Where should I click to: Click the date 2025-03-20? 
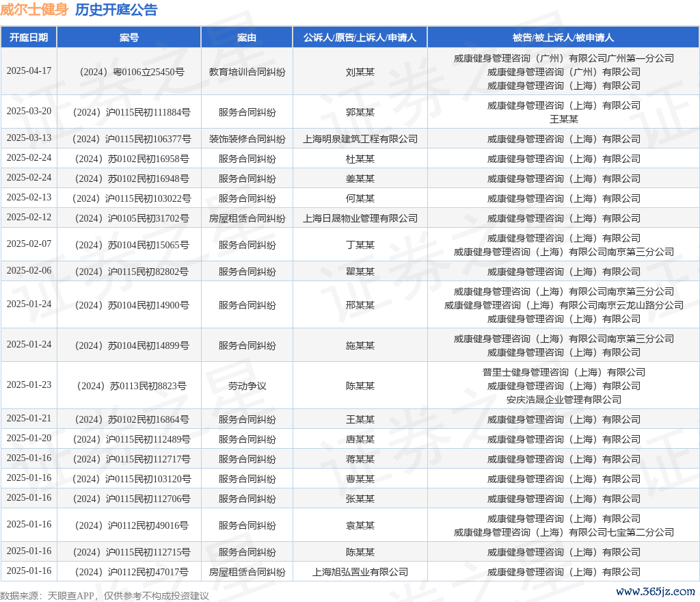click(x=29, y=112)
